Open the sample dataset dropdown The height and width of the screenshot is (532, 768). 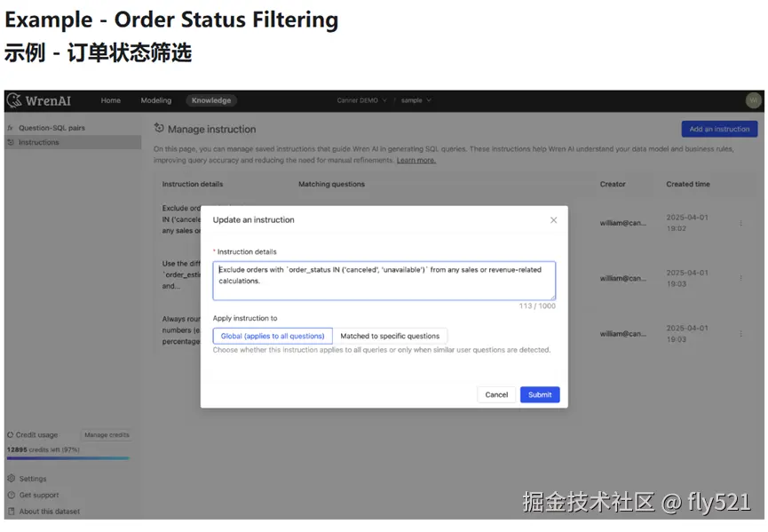pyautogui.click(x=416, y=100)
